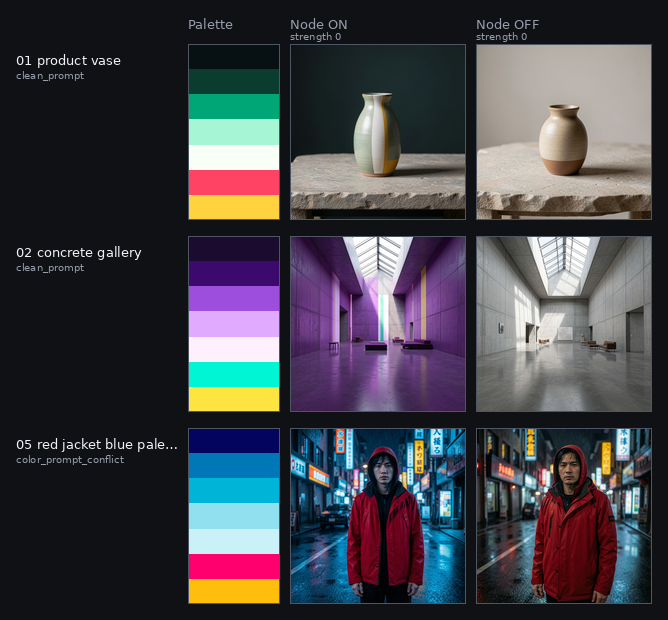Viewport: 668px width, 620px height.
Task: Open the concrete gallery Node OFF image
Action: tap(564, 324)
